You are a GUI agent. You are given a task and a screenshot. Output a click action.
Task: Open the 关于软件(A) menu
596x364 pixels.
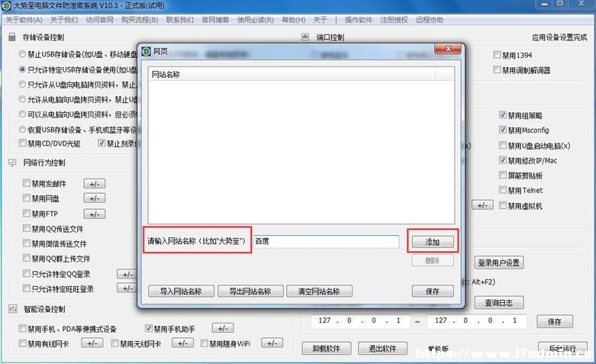24,20
